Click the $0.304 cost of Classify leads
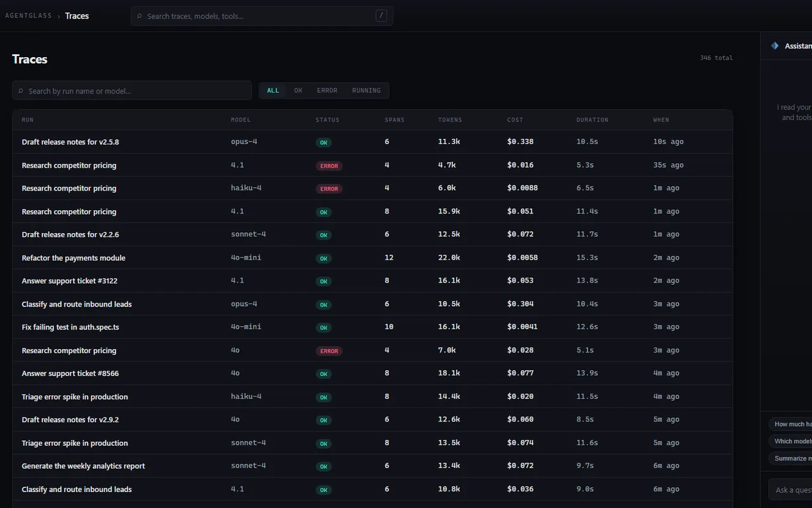812x508 pixels. [x=520, y=304]
